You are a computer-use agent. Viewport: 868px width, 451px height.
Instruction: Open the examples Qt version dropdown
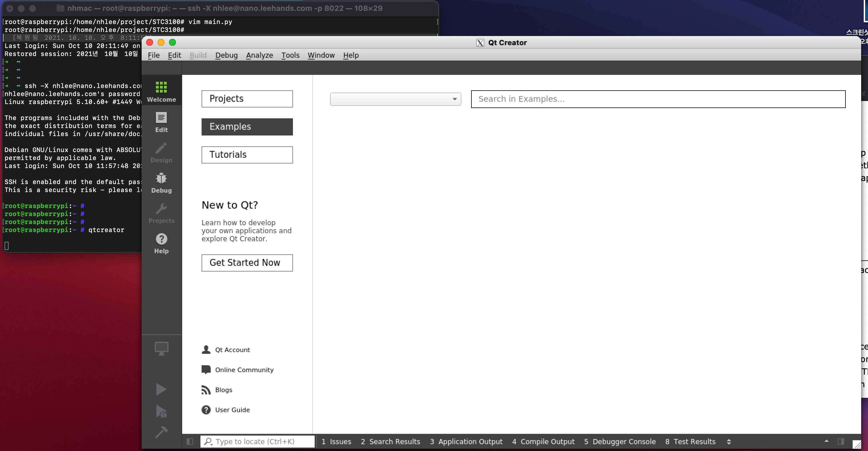(395, 99)
